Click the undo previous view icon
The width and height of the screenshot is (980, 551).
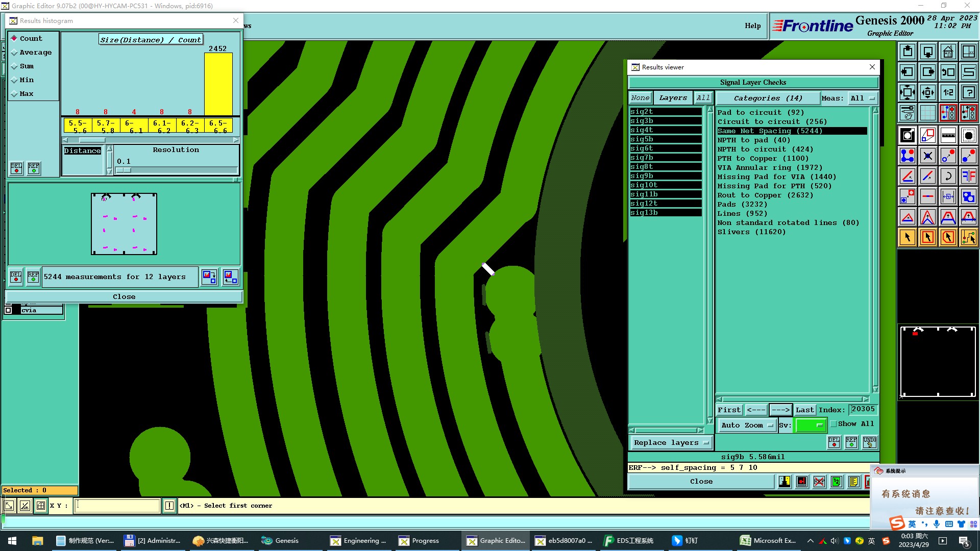[x=948, y=72]
